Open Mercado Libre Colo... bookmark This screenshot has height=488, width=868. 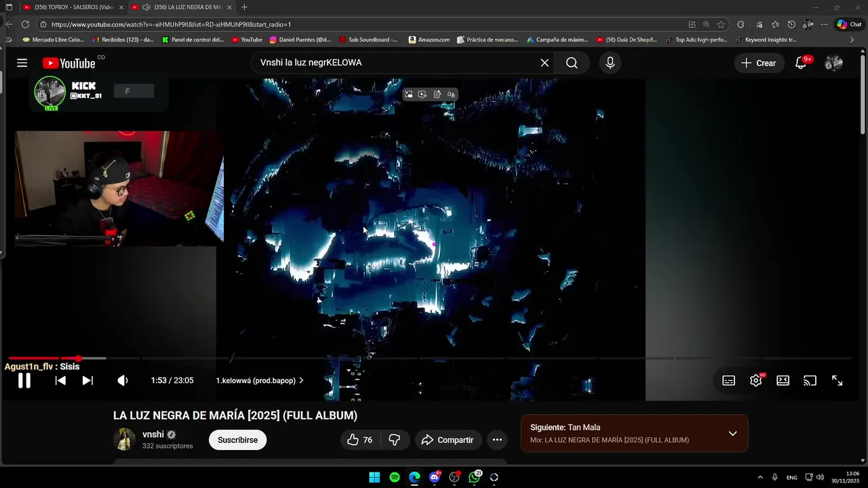(x=52, y=40)
